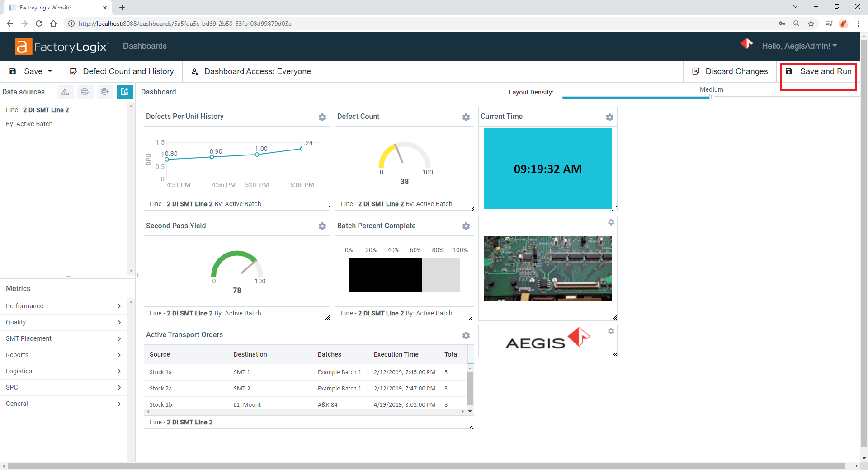Image resolution: width=868 pixels, height=470 pixels.
Task: Click the Dashboard Access user lock icon
Action: tap(195, 71)
